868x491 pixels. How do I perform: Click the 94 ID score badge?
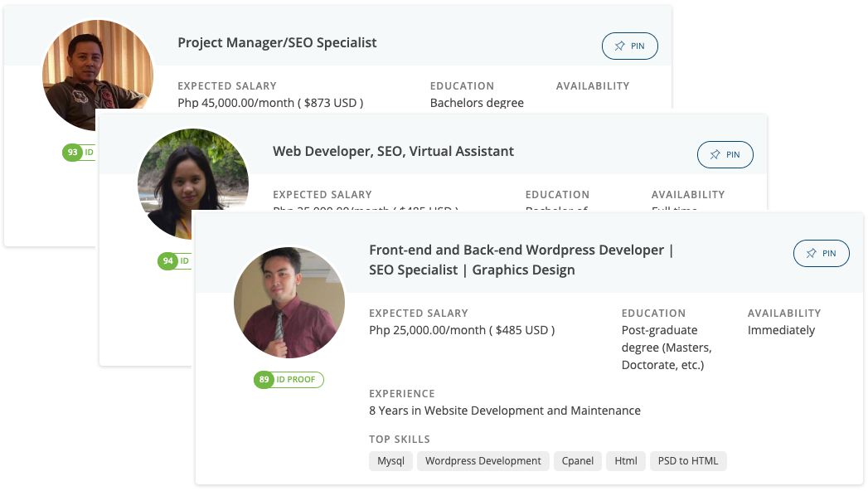pos(173,261)
